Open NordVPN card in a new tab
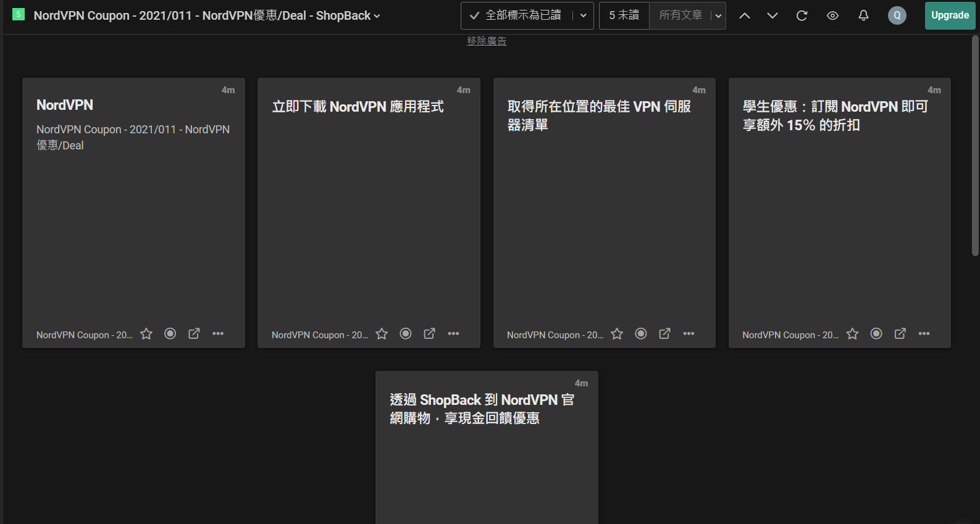 point(194,334)
